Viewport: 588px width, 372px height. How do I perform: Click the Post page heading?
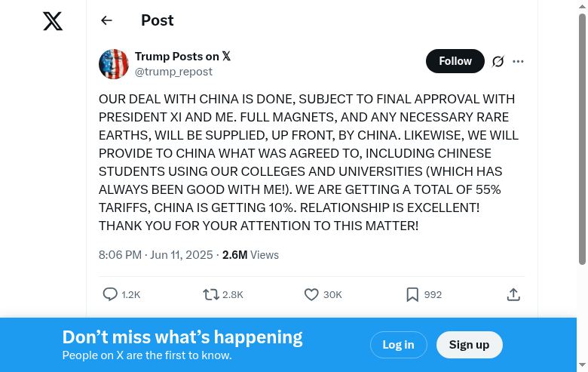pos(158,21)
